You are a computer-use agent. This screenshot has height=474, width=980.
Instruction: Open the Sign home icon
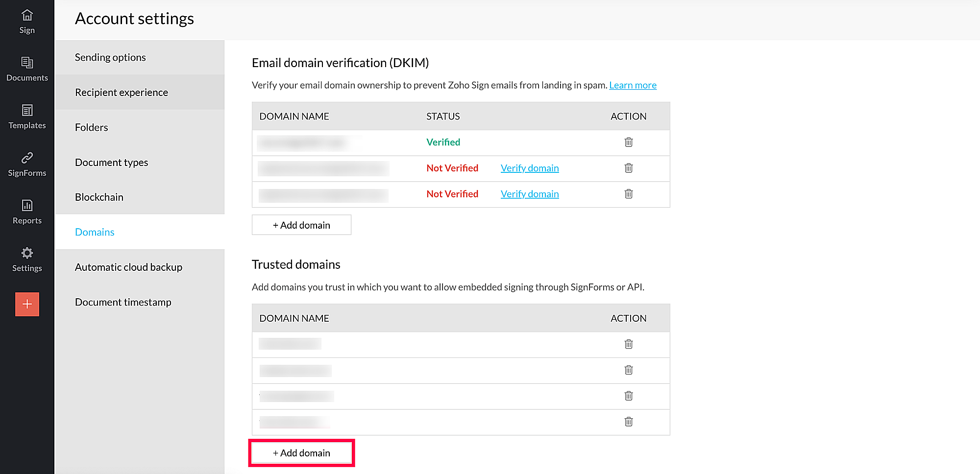click(x=27, y=16)
